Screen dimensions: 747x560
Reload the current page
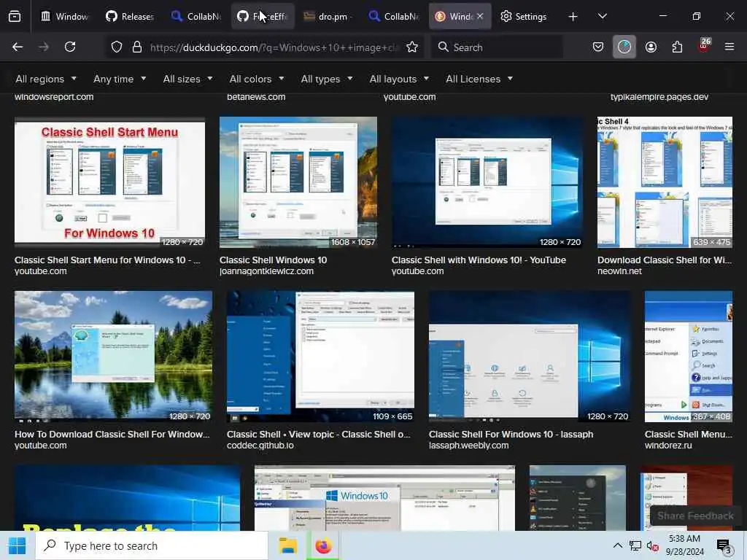click(70, 47)
